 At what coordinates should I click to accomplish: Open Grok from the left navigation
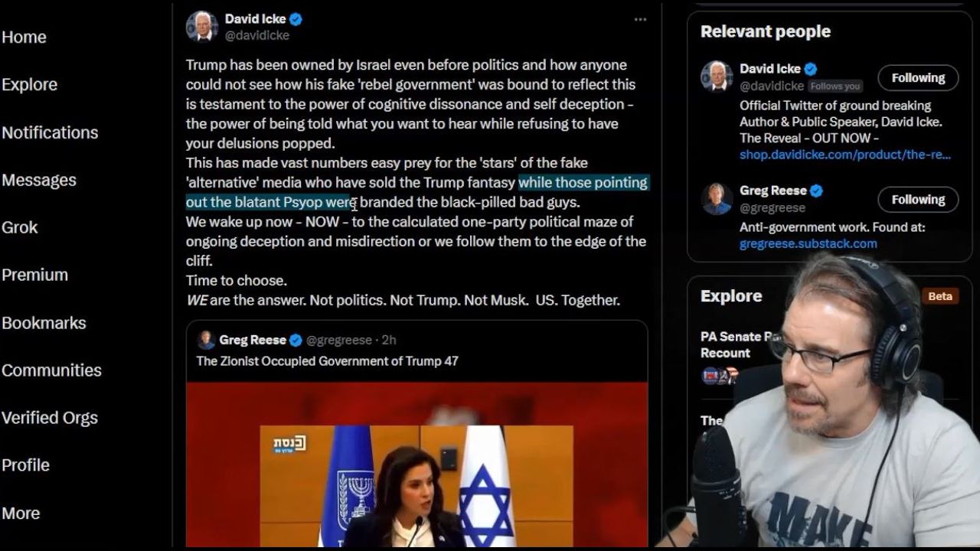pos(20,227)
